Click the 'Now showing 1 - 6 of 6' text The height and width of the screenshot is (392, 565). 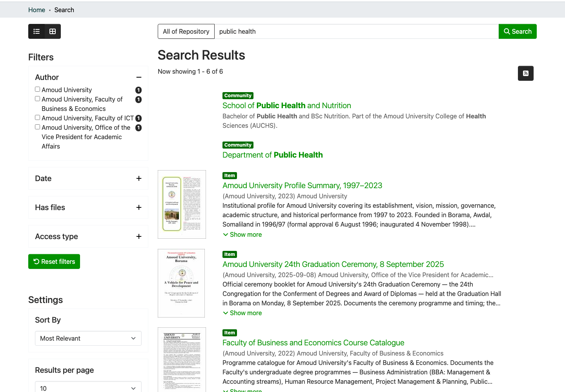point(190,71)
